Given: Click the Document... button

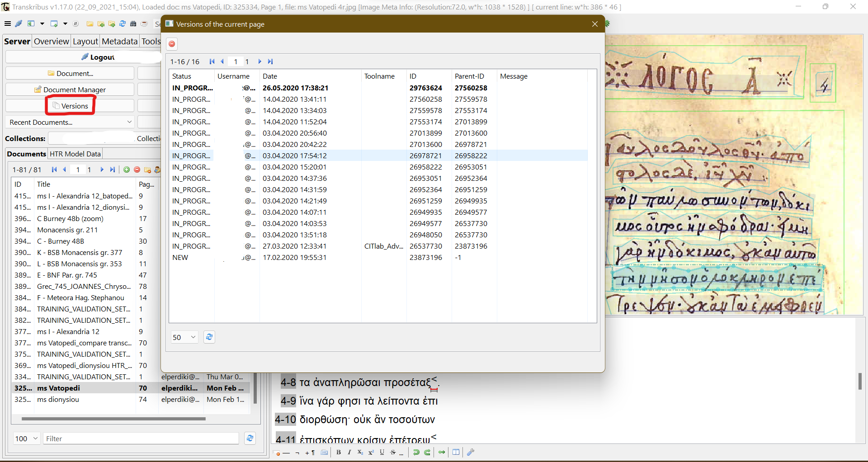Looking at the screenshot, I should tap(70, 73).
